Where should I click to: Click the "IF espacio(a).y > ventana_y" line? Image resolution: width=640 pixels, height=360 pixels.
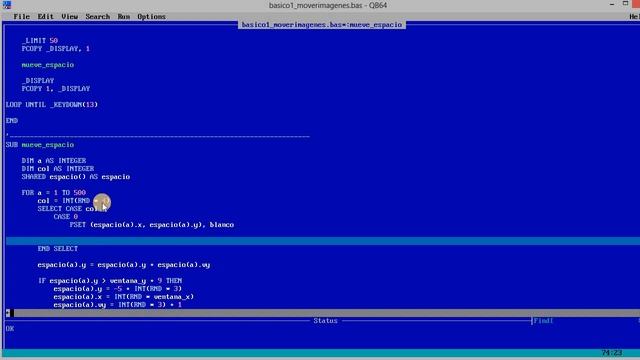click(110, 281)
